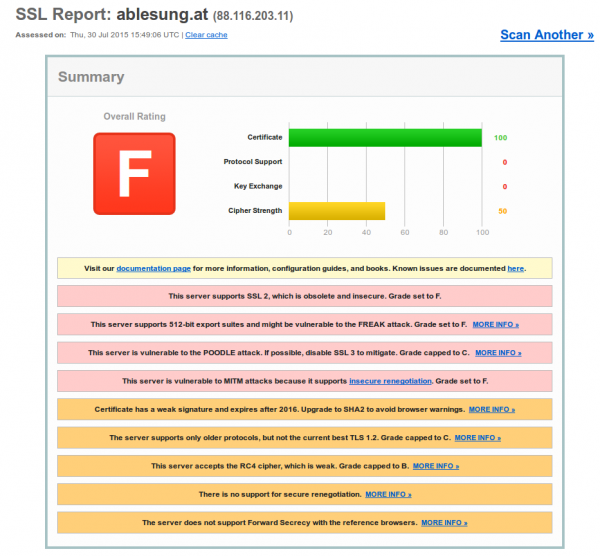Click the Forward Secrecy warning text
This screenshot has width=600, height=556.
tap(280, 523)
